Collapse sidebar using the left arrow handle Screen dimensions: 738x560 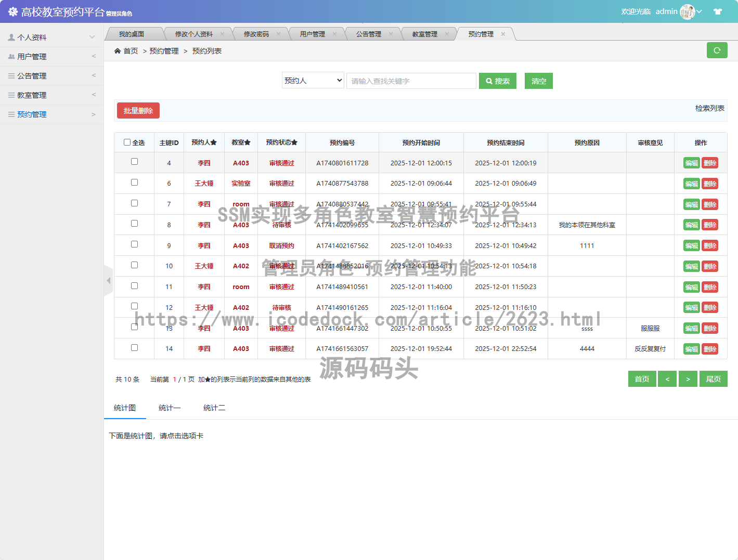click(108, 281)
